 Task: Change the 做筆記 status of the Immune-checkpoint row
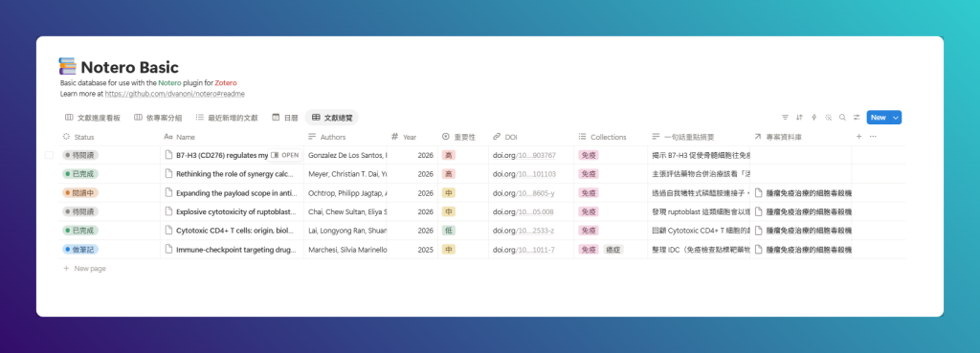point(80,250)
